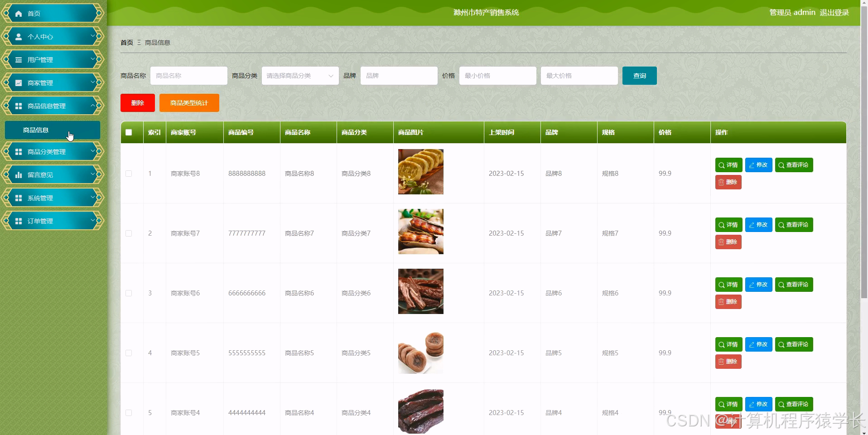
Task: View 详情 for 商品名称7
Action: click(728, 225)
